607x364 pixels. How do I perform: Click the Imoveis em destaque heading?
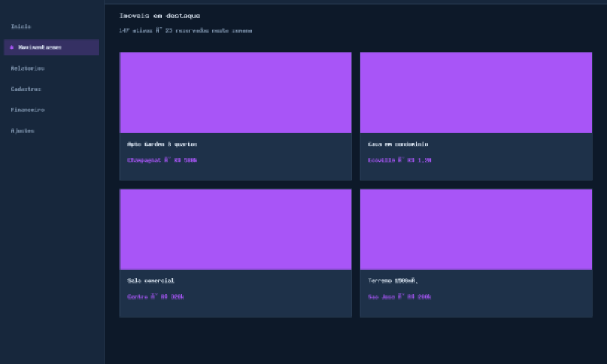click(160, 16)
